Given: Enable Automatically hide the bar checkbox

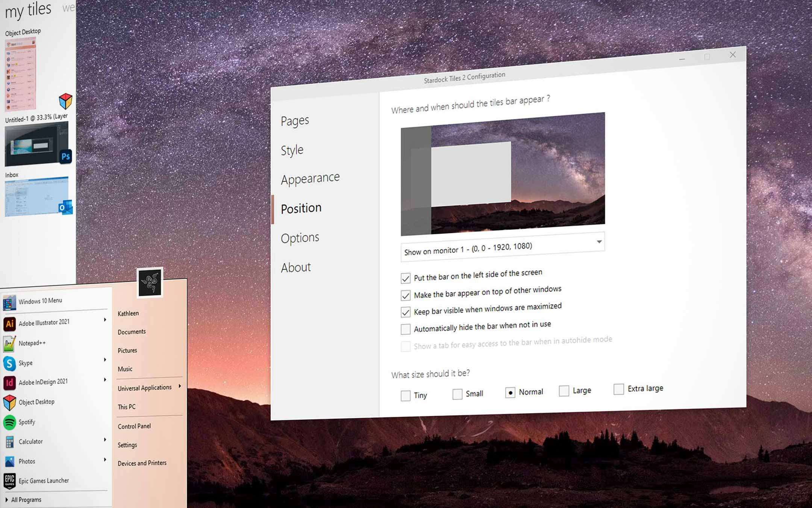Looking at the screenshot, I should point(405,329).
